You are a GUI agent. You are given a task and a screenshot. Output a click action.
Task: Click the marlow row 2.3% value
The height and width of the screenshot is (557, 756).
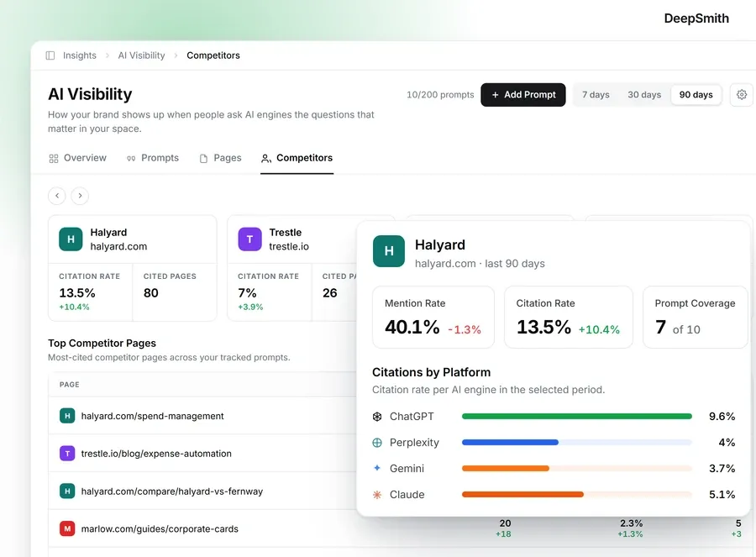tap(631, 523)
